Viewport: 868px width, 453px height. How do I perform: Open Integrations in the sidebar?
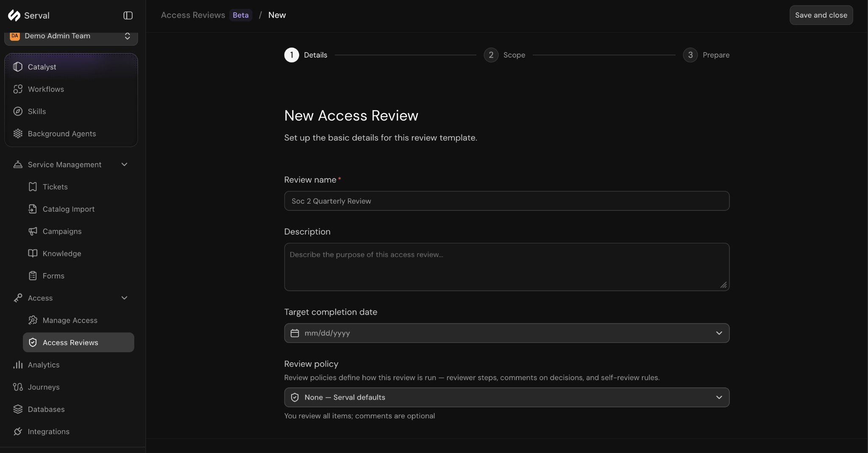(71, 431)
